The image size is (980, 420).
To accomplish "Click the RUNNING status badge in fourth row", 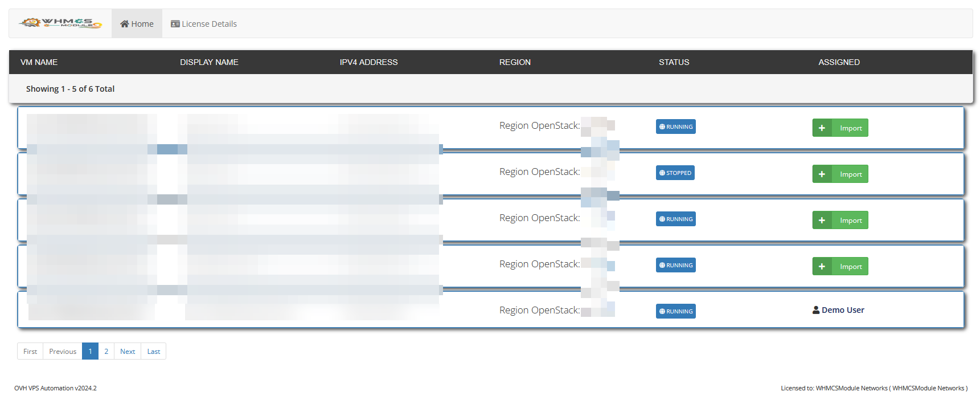I will point(675,265).
